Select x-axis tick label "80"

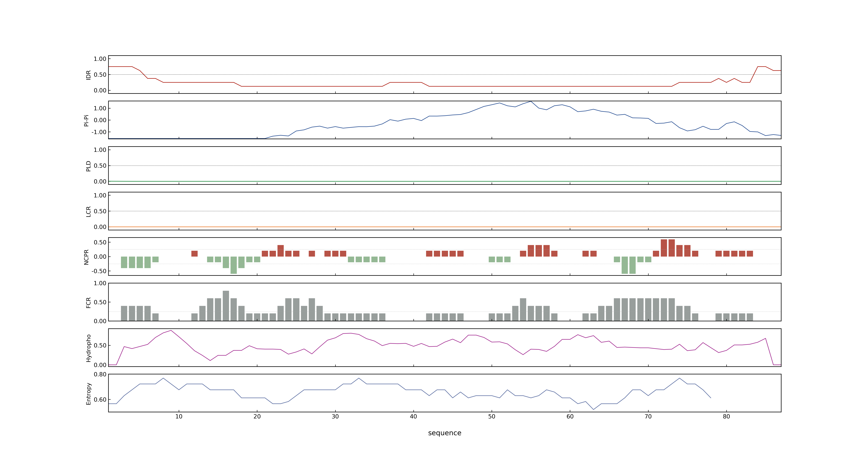click(x=726, y=416)
